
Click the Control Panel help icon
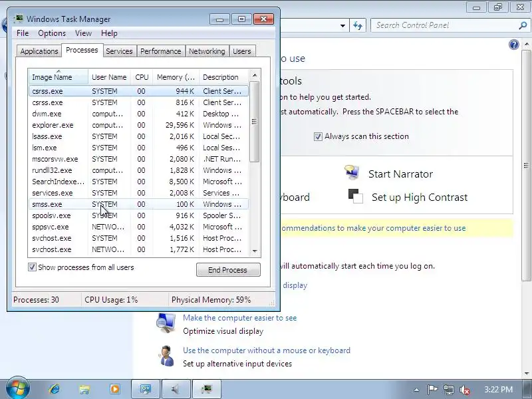coord(513,45)
